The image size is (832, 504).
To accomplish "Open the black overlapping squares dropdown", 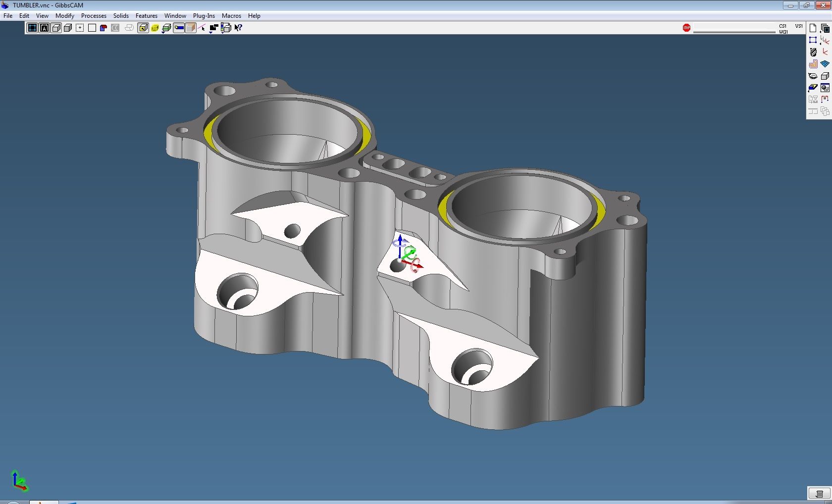I will pos(213,28).
